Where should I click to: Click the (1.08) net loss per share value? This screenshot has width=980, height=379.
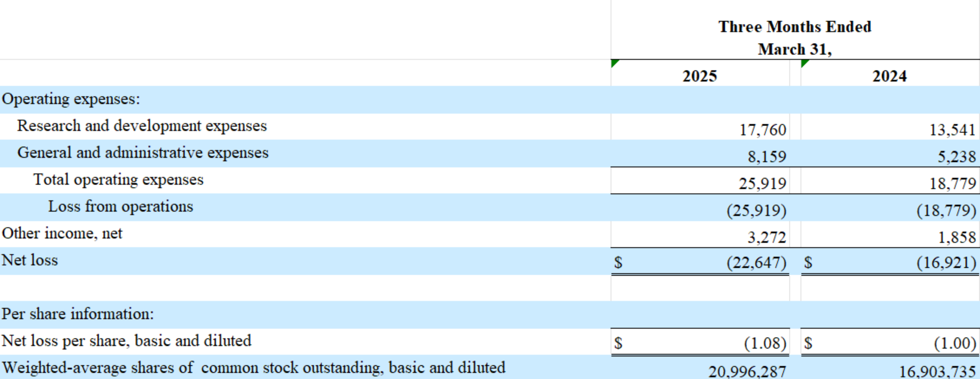(x=765, y=343)
